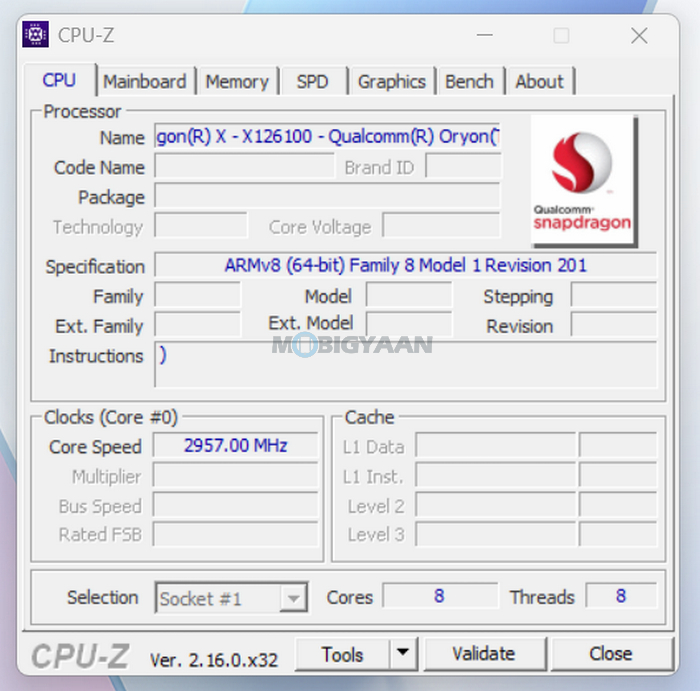Open the SPD tab
This screenshot has width=700, height=691.
click(x=312, y=82)
